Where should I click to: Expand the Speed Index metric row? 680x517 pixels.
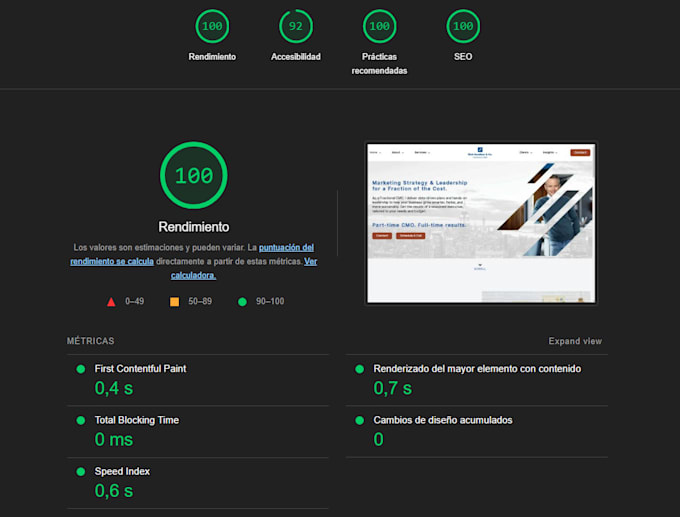pos(122,472)
